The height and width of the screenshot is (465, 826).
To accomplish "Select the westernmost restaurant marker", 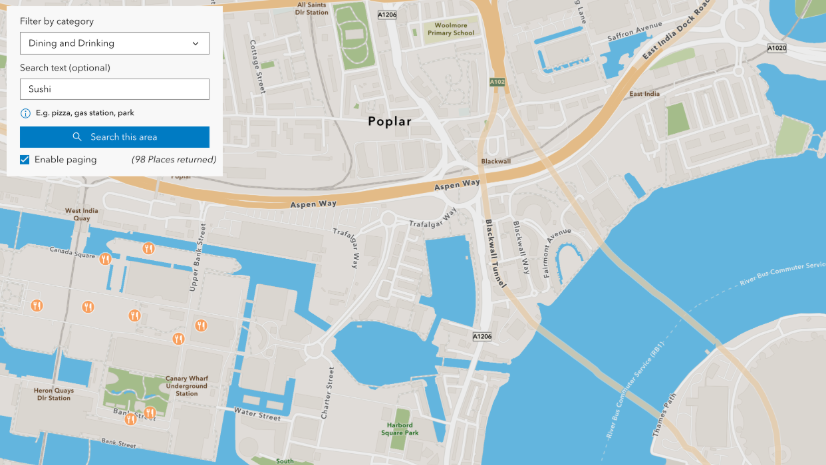I will pyautogui.click(x=36, y=305).
